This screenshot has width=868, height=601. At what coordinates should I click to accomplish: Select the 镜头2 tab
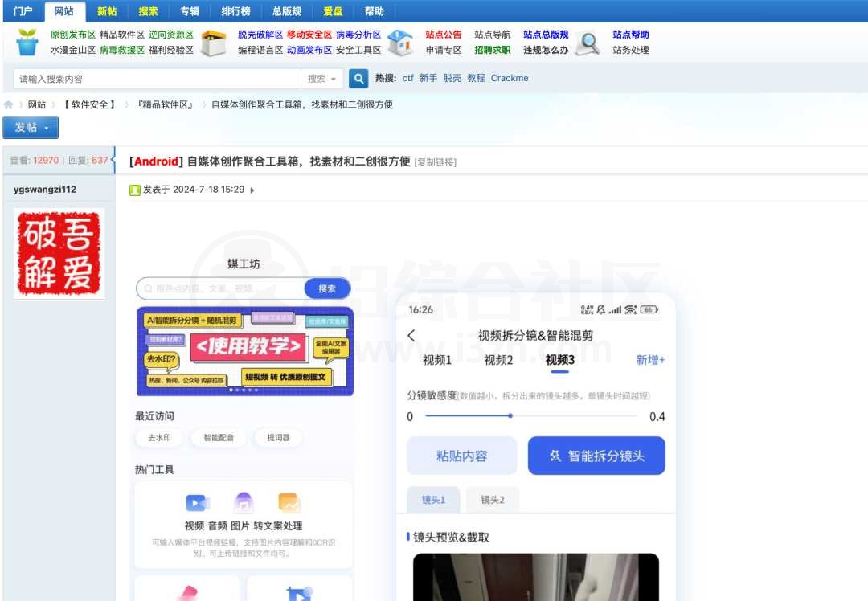tap(493, 500)
